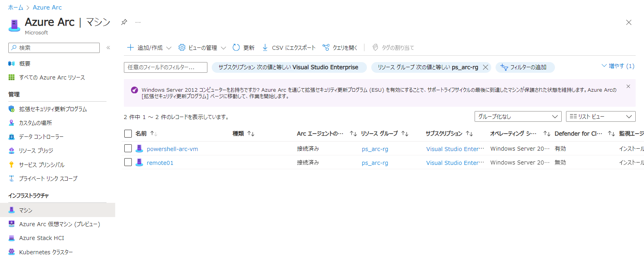Close the Azure Arc blade

629,23
